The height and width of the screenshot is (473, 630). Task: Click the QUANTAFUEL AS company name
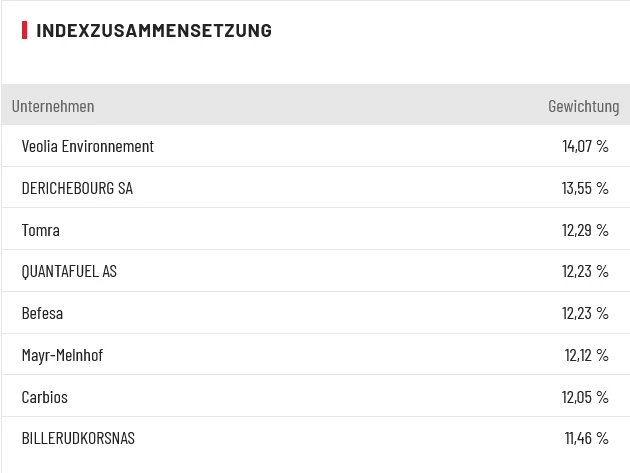pos(69,271)
